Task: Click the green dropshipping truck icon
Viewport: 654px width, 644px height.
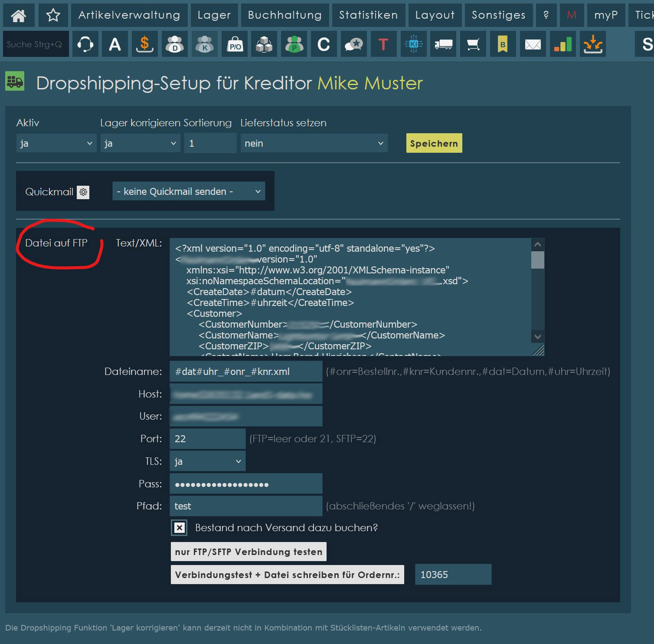Action: point(15,81)
